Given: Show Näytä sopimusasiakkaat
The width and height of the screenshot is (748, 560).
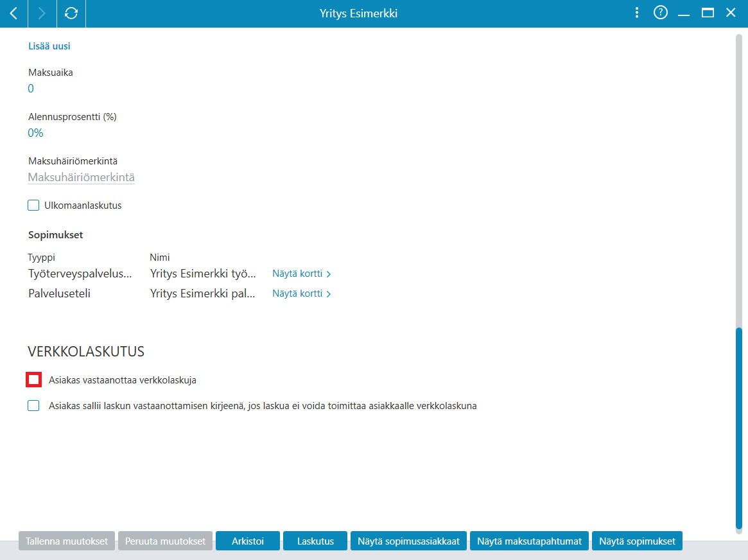Looking at the screenshot, I should [409, 541].
